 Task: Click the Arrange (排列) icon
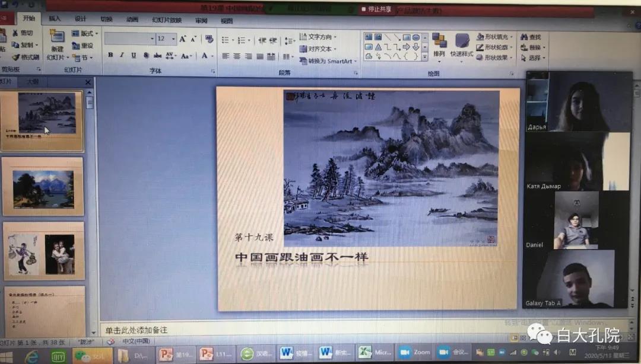pos(439,40)
